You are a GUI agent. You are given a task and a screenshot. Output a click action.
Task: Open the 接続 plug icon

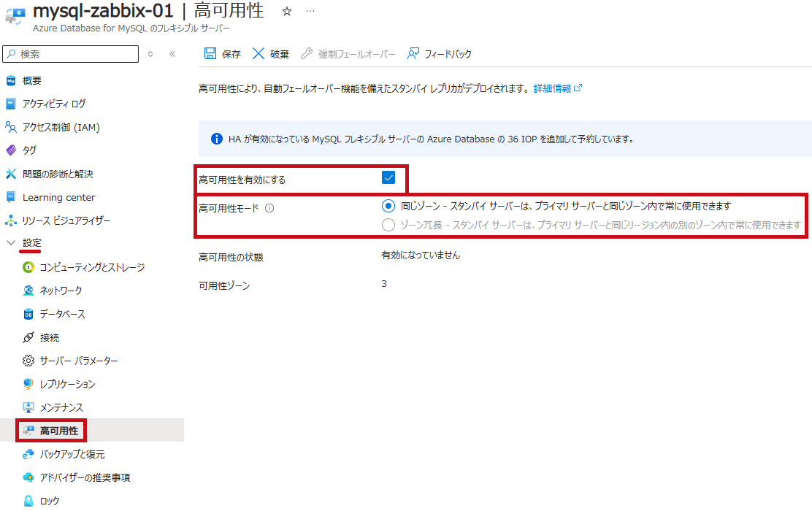28,337
